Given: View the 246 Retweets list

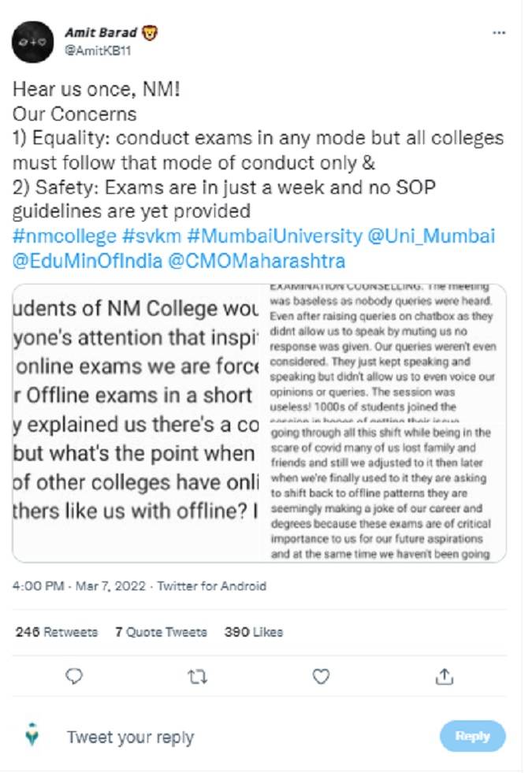Looking at the screenshot, I should click(57, 632).
